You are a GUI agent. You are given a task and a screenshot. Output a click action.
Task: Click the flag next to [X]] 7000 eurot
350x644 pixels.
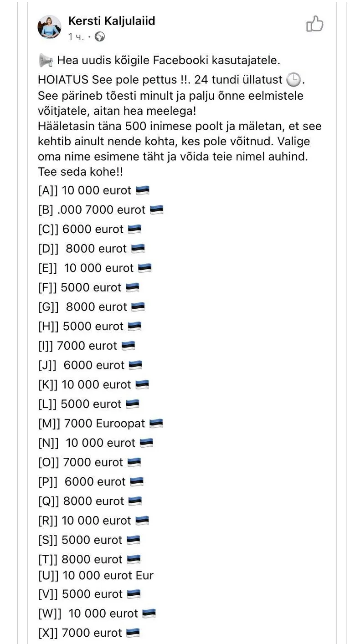tap(133, 633)
